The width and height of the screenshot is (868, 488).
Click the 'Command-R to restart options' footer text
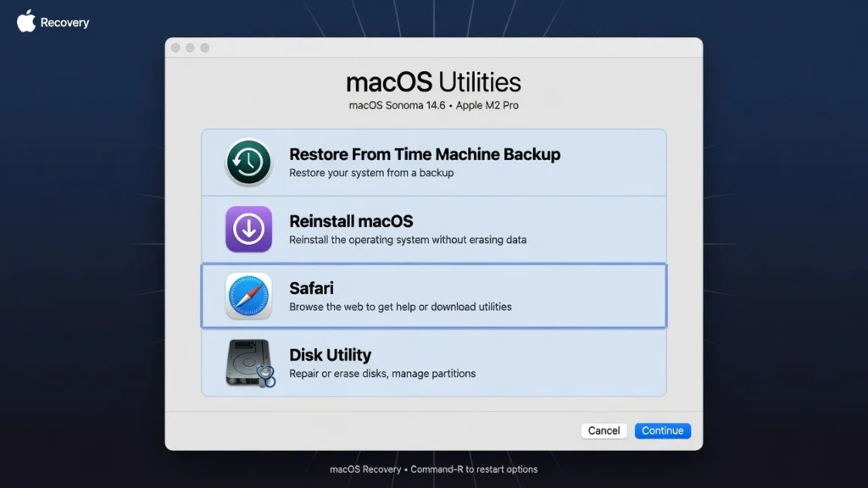pyautogui.click(x=474, y=469)
